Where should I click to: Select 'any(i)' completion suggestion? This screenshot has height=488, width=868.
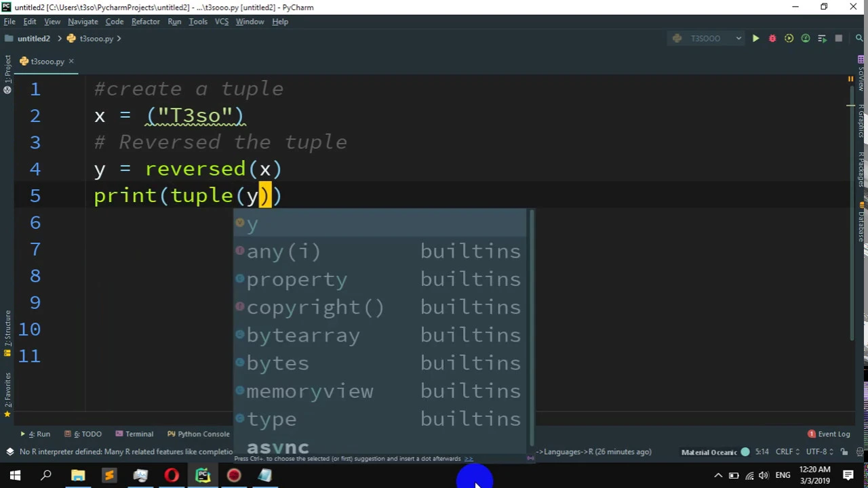380,251
